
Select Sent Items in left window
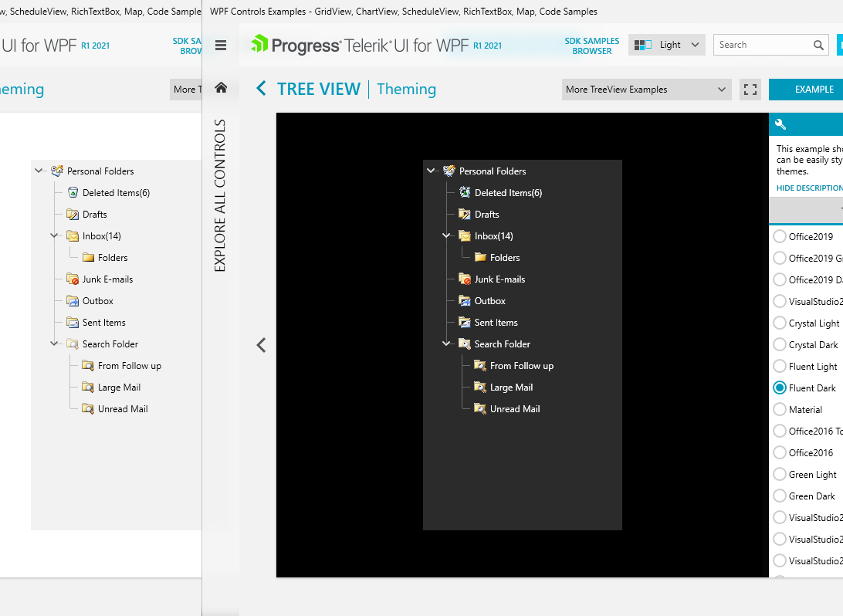[103, 322]
